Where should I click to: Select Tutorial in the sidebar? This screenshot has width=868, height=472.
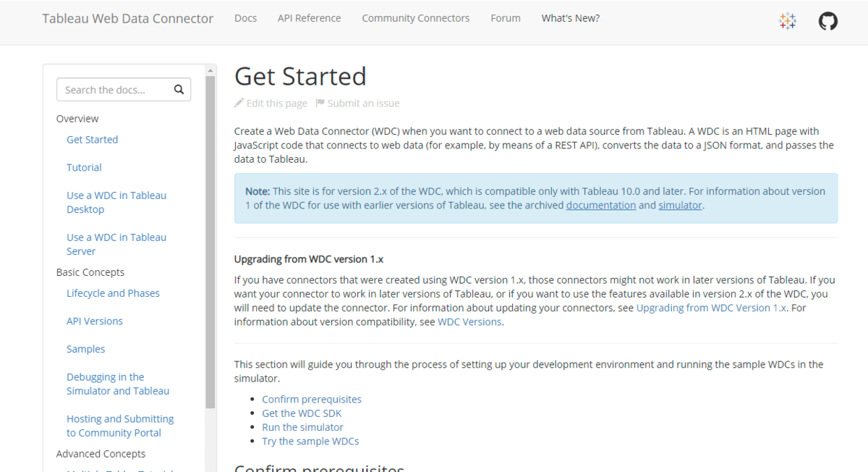coord(84,167)
